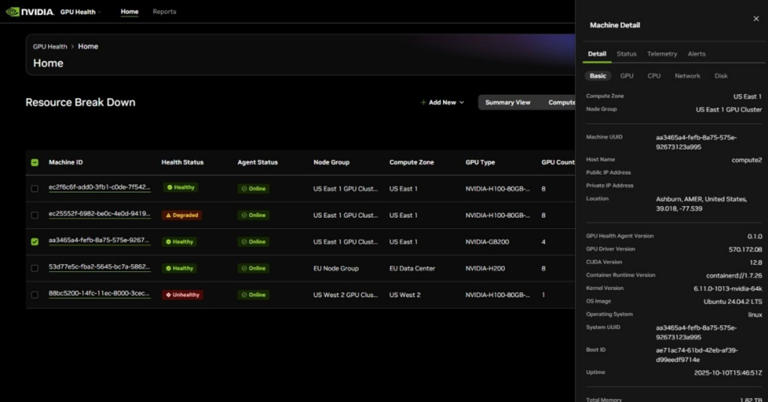Switch to the Status tab
Image resolution: width=768 pixels, height=402 pixels.
pyautogui.click(x=626, y=54)
